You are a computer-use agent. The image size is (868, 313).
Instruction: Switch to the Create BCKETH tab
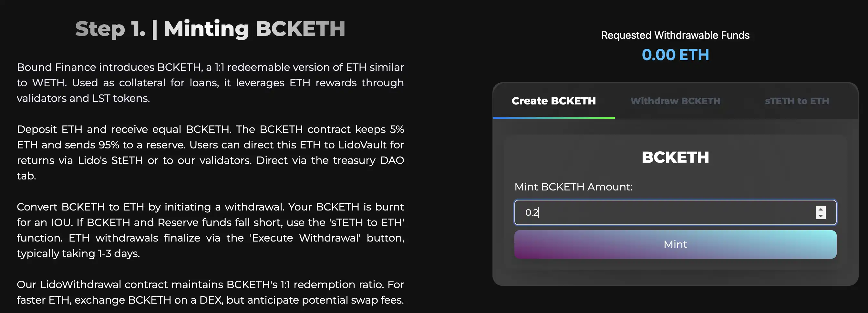point(553,101)
